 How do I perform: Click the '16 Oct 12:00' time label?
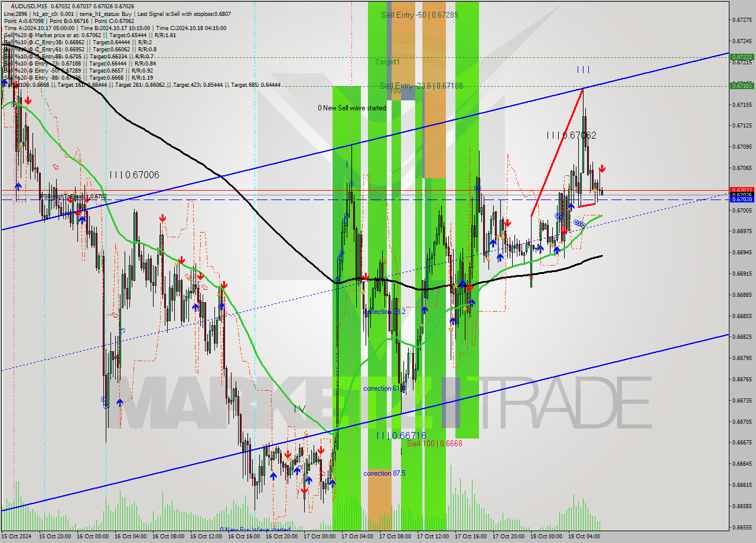[207, 537]
